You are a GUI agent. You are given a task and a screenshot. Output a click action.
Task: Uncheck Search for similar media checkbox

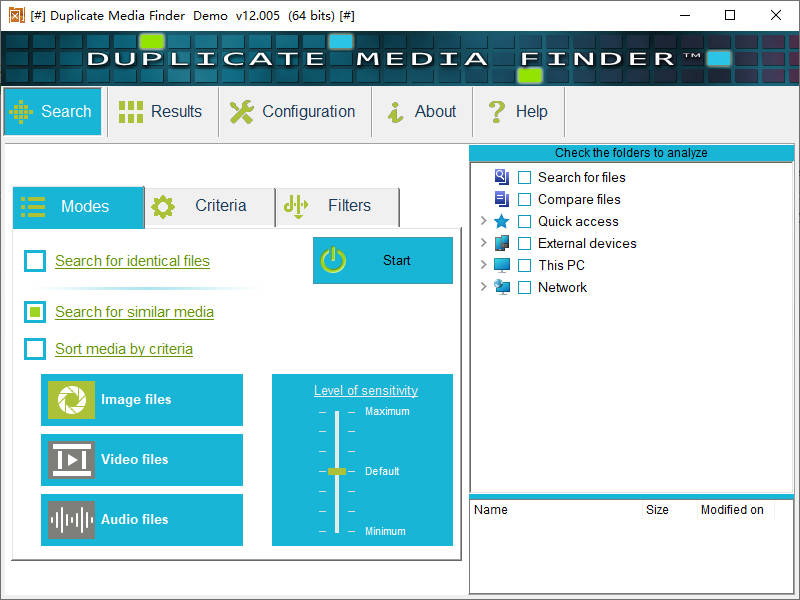click(35, 312)
